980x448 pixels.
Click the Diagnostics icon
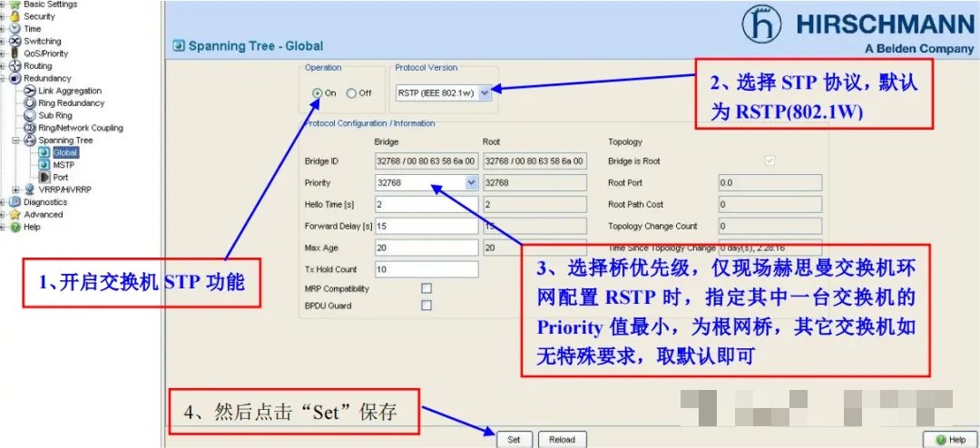pos(15,202)
